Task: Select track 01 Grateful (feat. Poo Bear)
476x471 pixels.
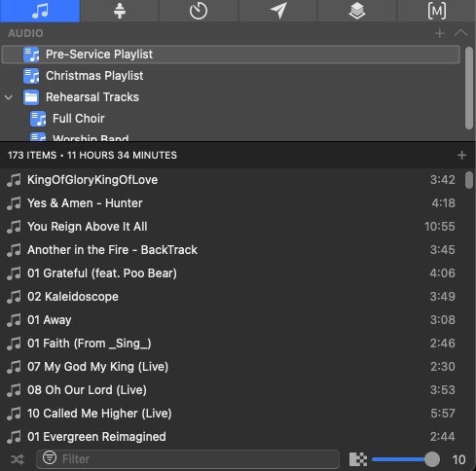Action: (231, 273)
